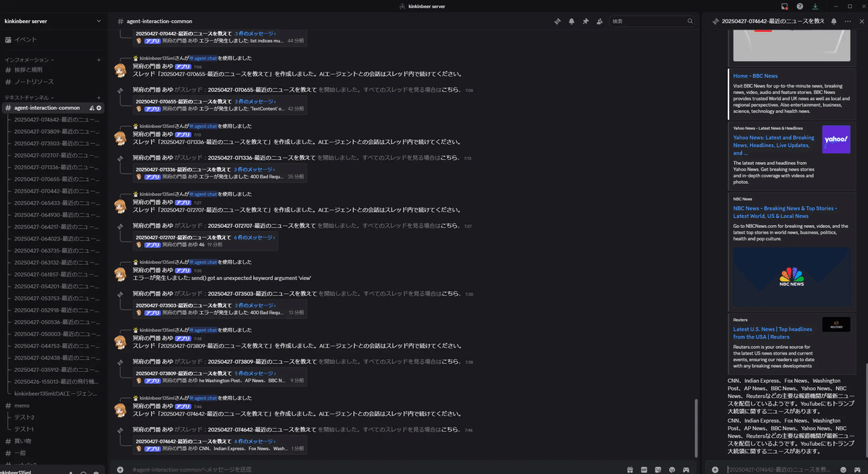The width and height of the screenshot is (868, 474).
Task: Toggle notification settings bell for the thread
Action: click(834, 22)
